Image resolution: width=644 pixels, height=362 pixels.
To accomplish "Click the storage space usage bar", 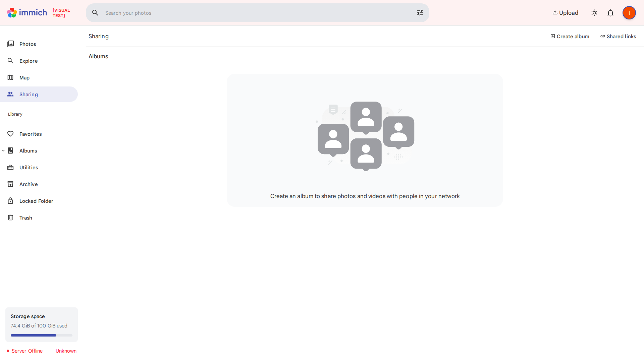I will coord(41,335).
